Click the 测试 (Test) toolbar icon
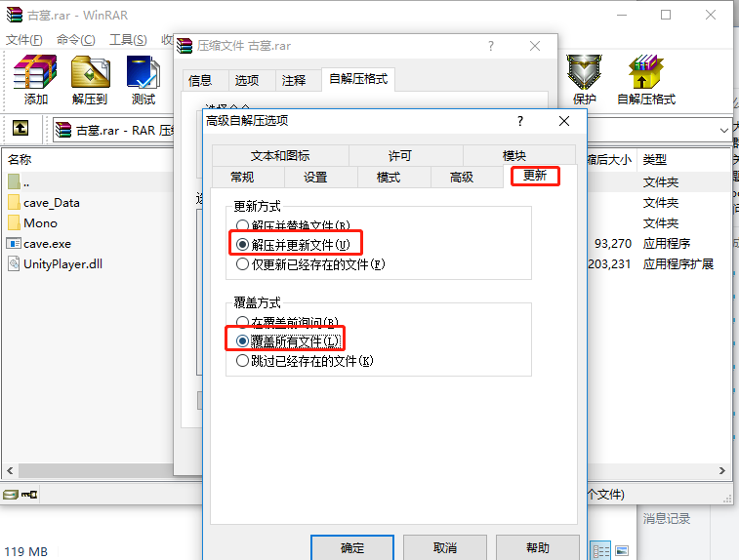This screenshot has width=739, height=560. [144, 72]
